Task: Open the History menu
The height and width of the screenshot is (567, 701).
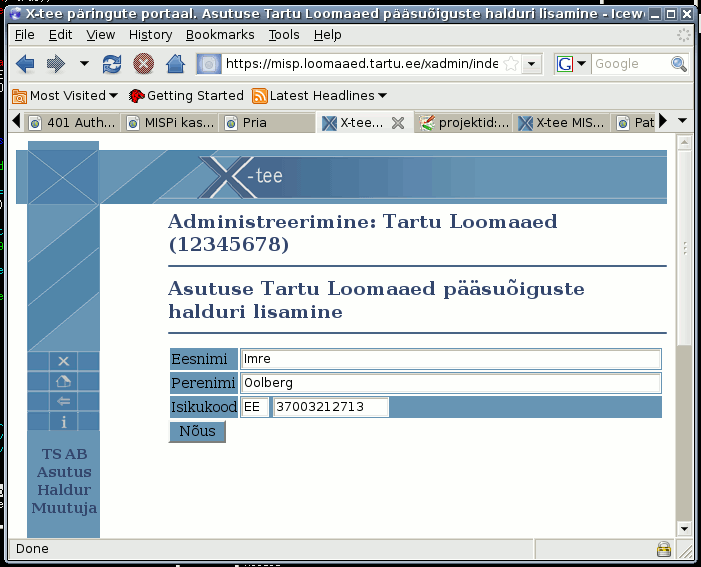Action: (x=150, y=35)
